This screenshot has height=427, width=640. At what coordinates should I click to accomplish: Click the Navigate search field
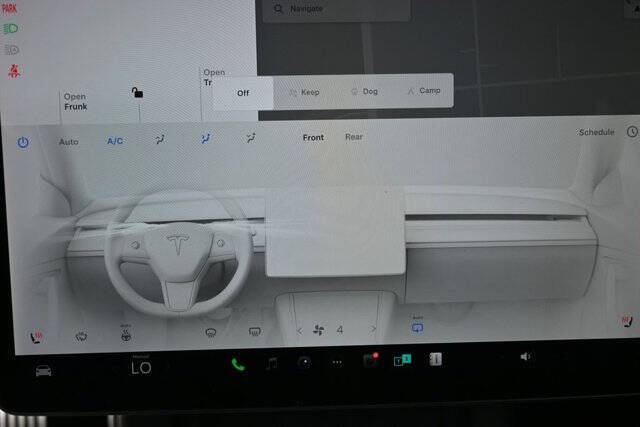(337, 9)
